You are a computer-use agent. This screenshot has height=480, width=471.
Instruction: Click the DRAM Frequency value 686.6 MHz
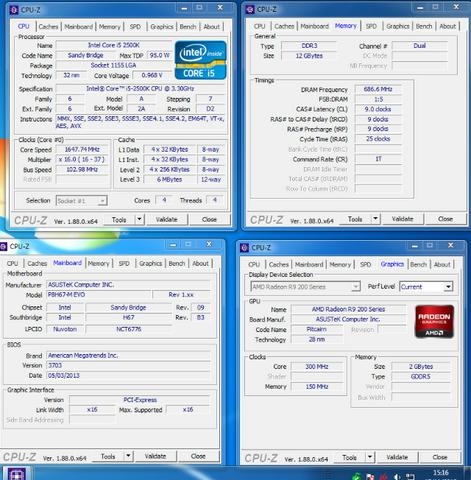click(378, 89)
